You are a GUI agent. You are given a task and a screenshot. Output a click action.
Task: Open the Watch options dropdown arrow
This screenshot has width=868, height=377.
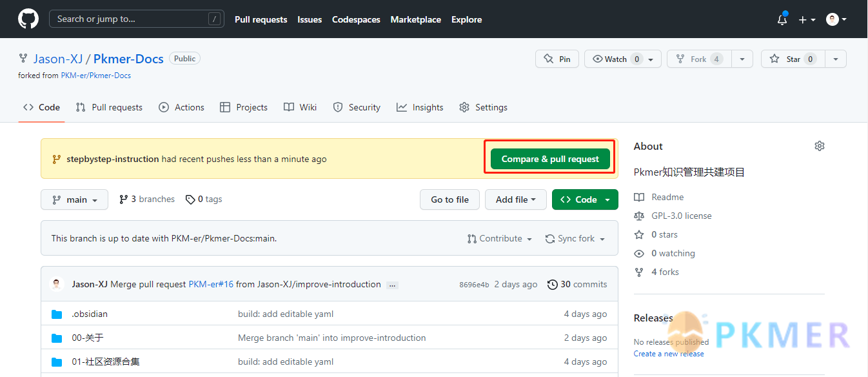[x=651, y=59]
